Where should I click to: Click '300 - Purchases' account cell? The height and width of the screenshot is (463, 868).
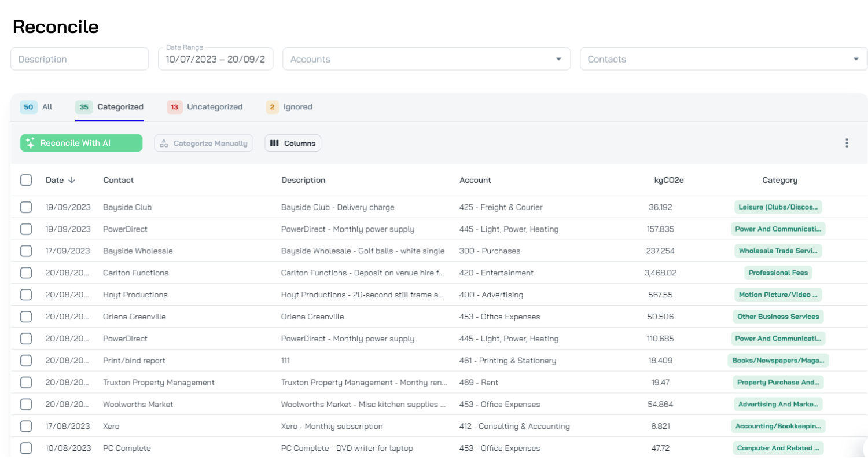click(490, 251)
